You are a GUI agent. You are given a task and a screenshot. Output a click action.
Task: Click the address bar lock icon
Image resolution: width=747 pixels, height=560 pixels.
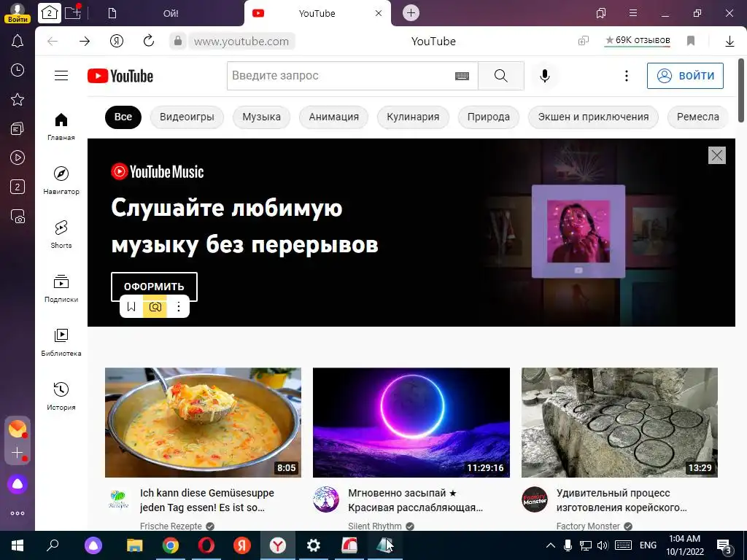(x=178, y=42)
